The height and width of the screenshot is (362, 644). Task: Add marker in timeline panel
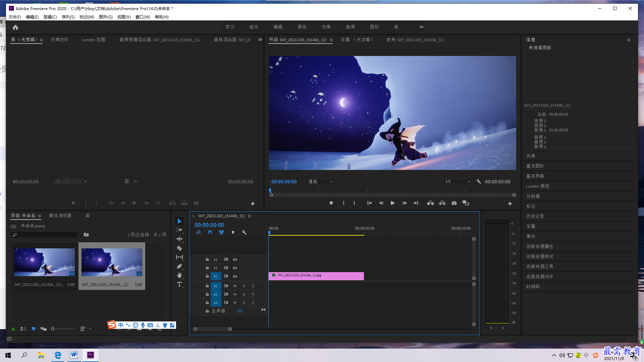click(x=233, y=232)
